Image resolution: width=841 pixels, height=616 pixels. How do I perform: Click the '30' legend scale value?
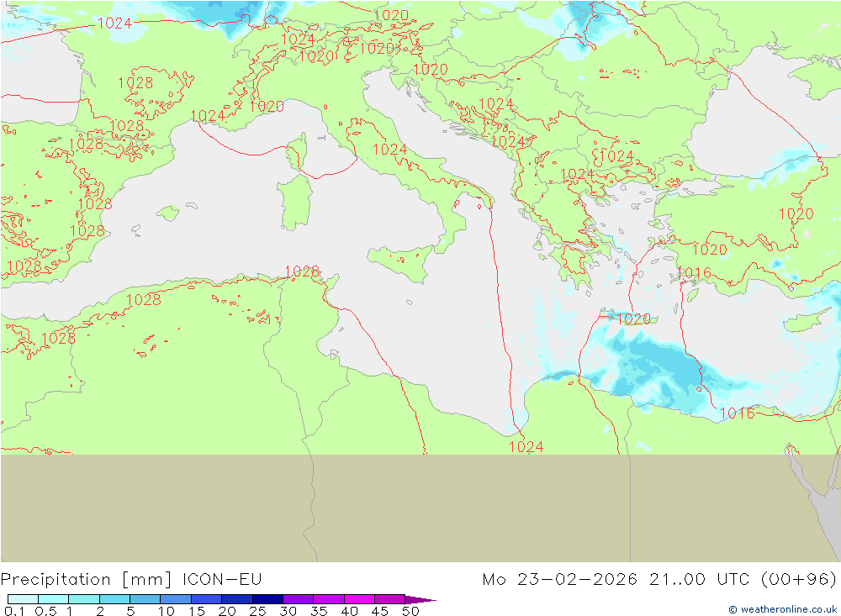(x=288, y=611)
